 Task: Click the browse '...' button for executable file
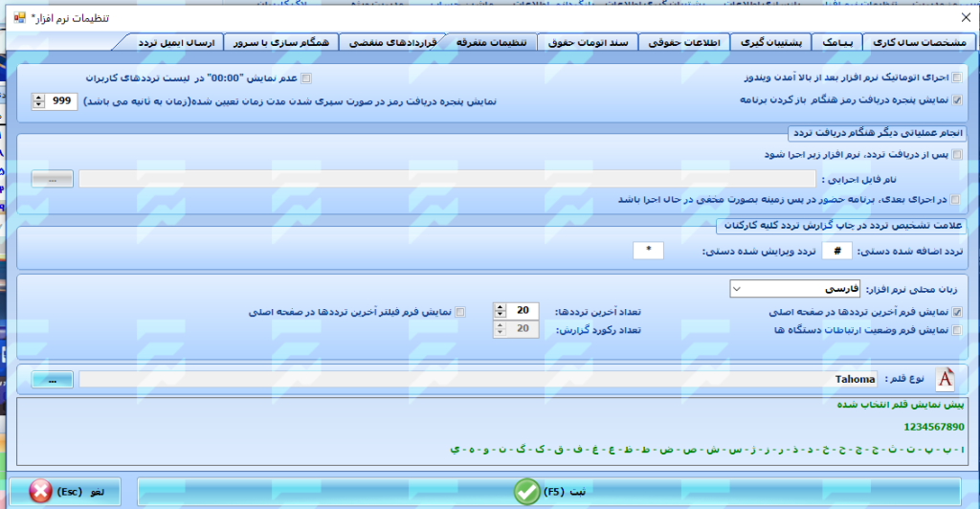pos(52,179)
